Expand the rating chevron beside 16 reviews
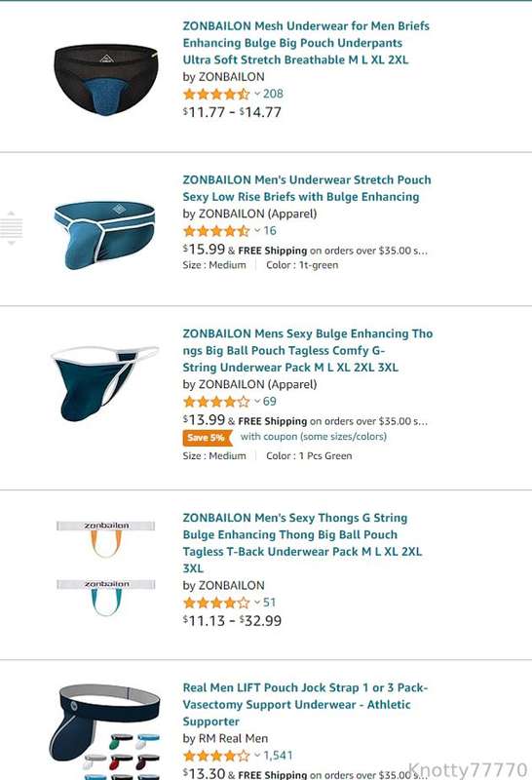The width and height of the screenshot is (532, 780). [257, 230]
